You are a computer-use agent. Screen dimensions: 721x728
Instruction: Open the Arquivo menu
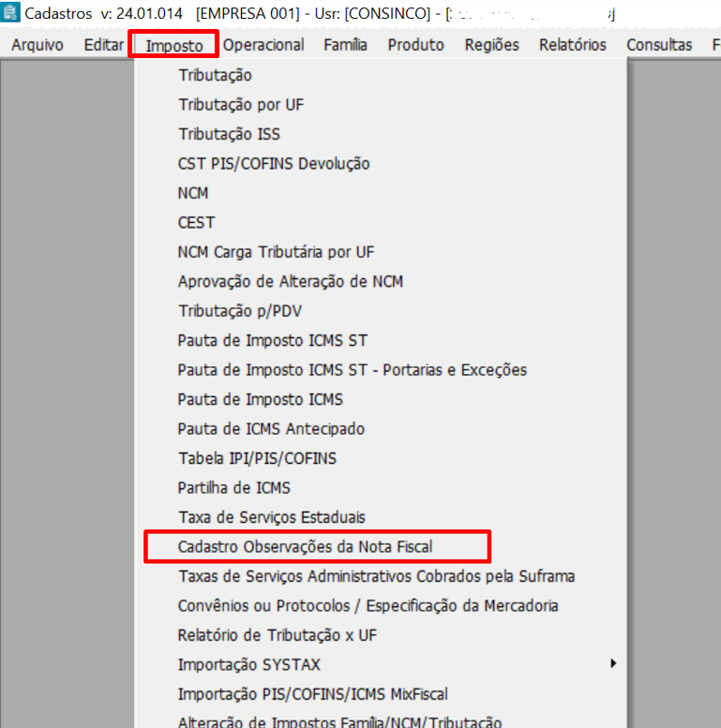pos(38,45)
